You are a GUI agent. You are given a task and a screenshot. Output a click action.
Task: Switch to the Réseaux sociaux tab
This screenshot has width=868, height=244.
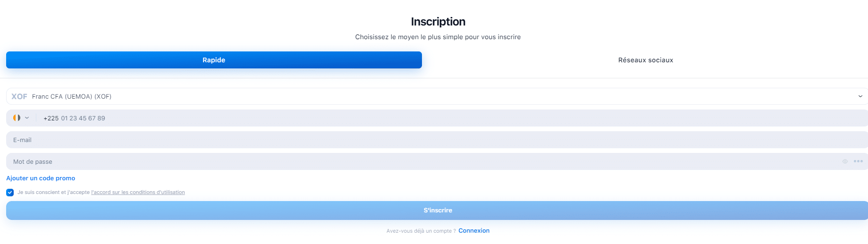point(646,60)
